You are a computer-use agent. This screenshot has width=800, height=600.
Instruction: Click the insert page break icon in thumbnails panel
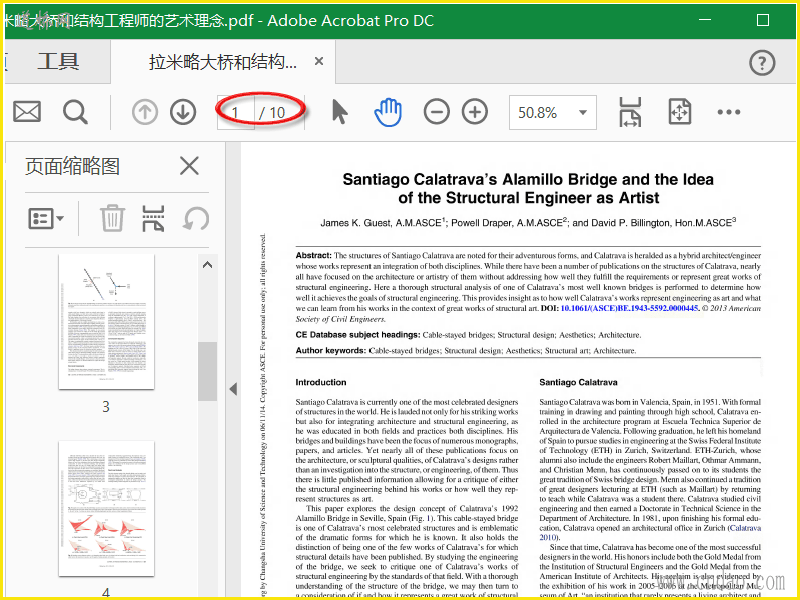click(x=153, y=218)
